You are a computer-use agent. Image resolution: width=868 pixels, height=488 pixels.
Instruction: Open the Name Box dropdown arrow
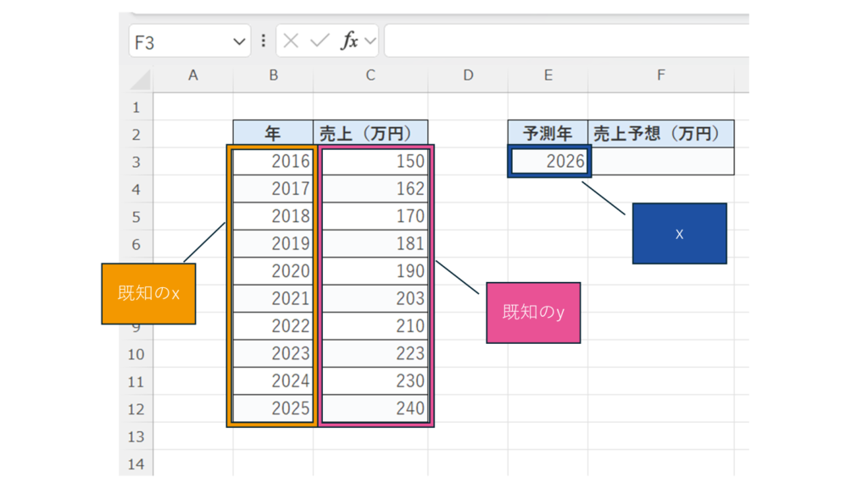tap(238, 42)
